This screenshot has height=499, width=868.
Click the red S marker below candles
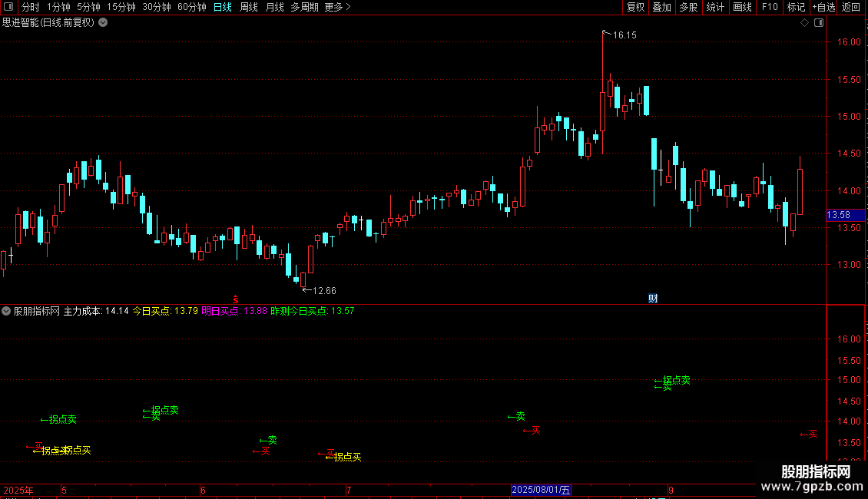tap(235, 299)
